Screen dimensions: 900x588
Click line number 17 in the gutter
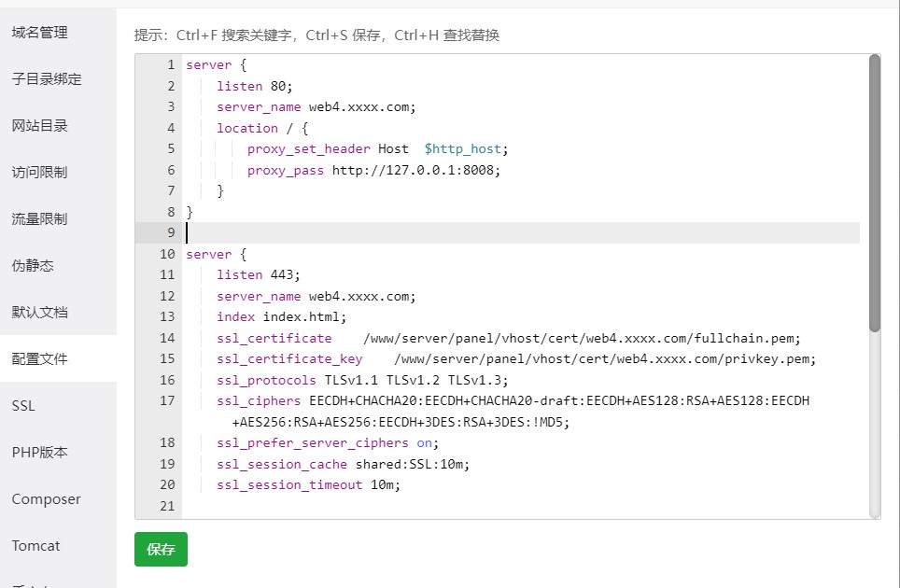(x=167, y=401)
